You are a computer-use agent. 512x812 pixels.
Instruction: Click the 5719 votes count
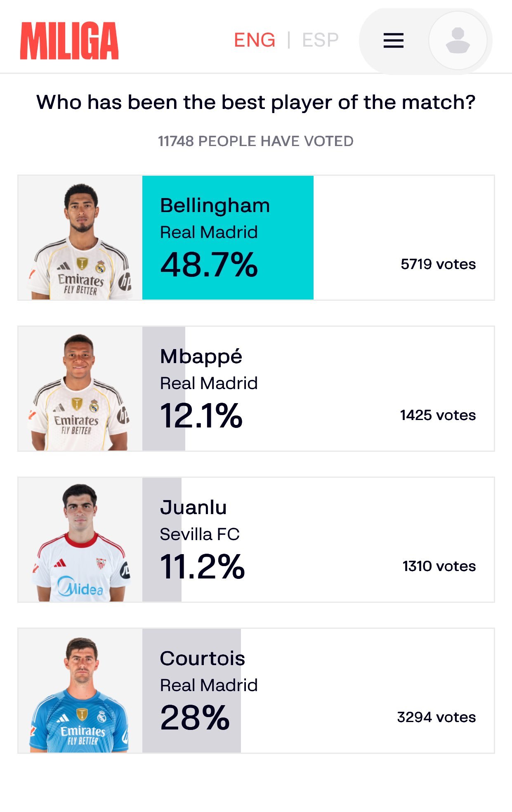(x=438, y=264)
